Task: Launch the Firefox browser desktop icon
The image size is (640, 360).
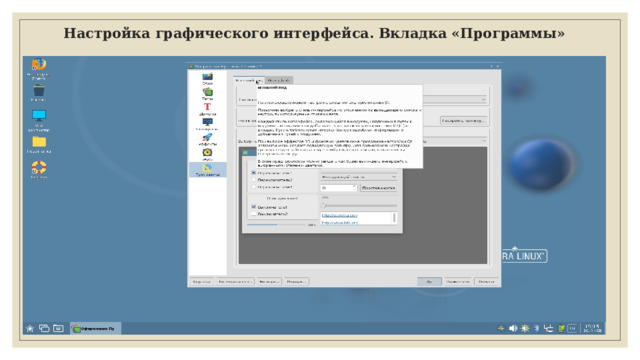Action: tap(39, 64)
